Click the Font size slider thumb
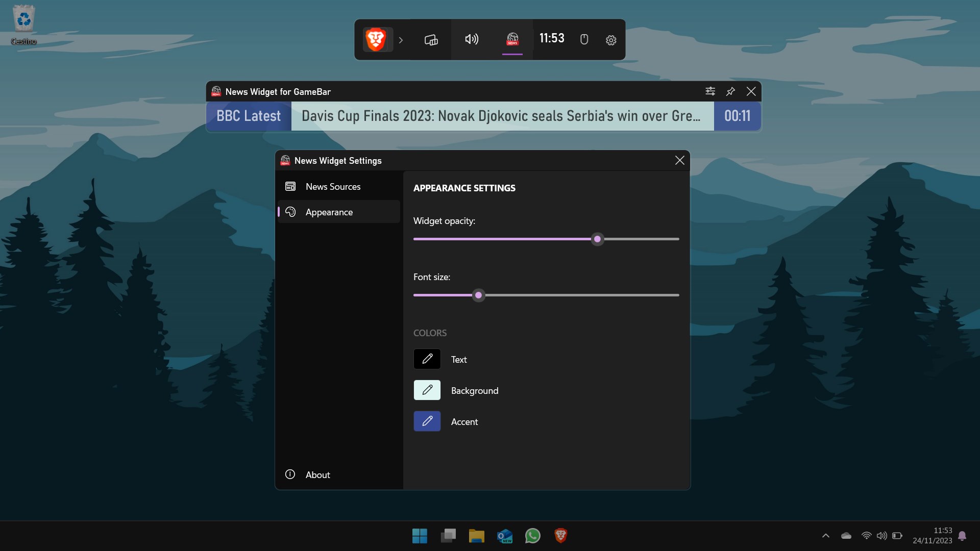The width and height of the screenshot is (980, 551). pos(478,295)
